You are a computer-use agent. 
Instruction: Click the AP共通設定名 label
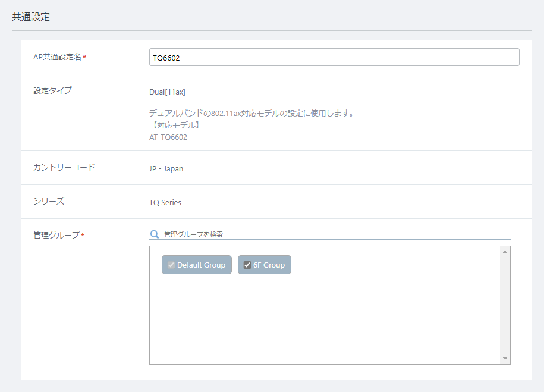(x=59, y=57)
